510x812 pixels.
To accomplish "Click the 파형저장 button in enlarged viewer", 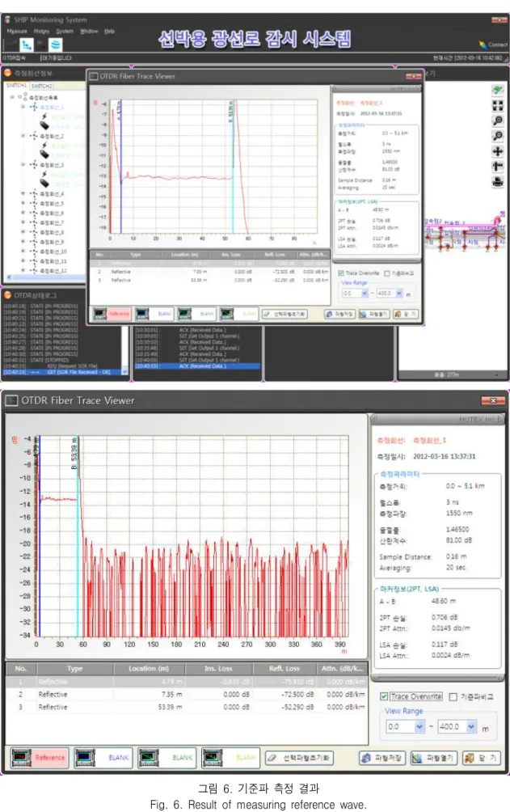I will [382, 758].
